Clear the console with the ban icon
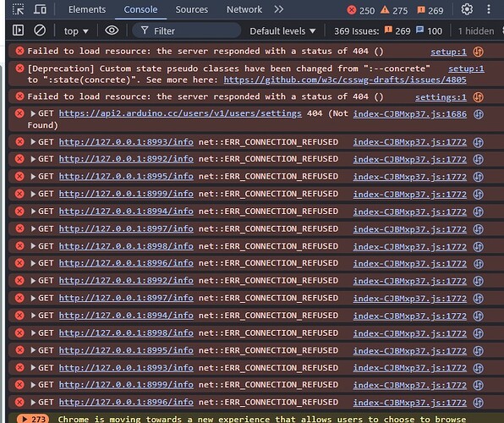The height and width of the screenshot is (423, 504). point(40,30)
